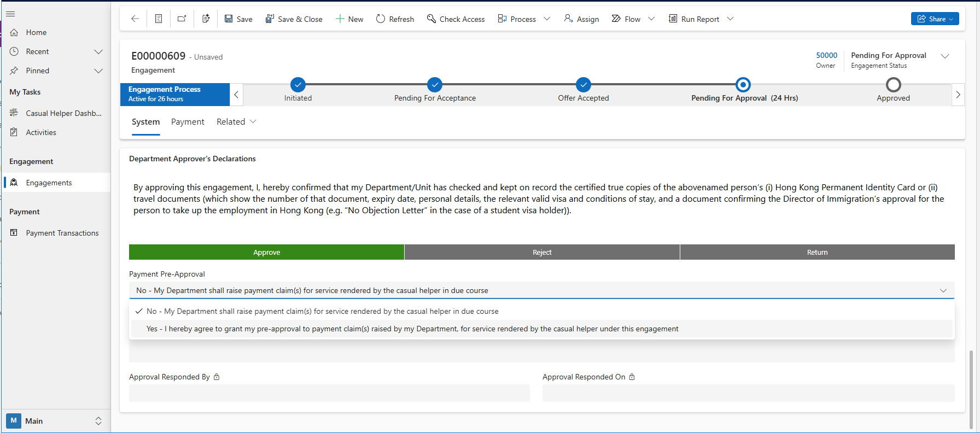Click the Save toolbar icon

[x=229, y=19]
